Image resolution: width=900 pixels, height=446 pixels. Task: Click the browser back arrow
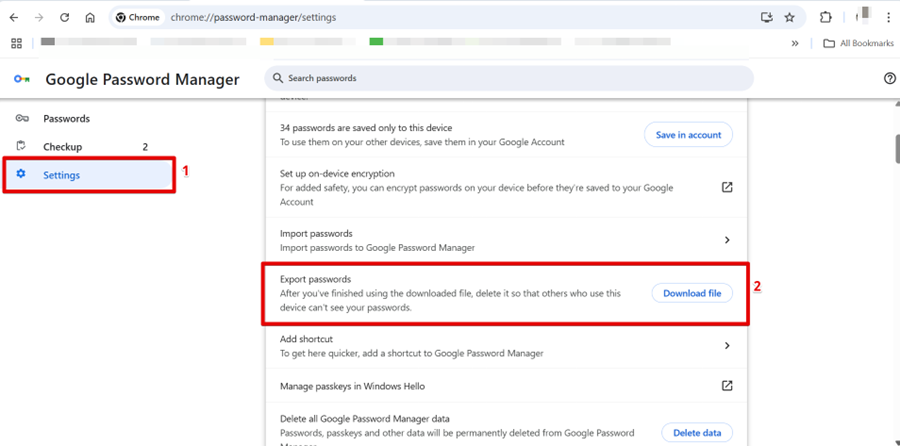pos(14,17)
